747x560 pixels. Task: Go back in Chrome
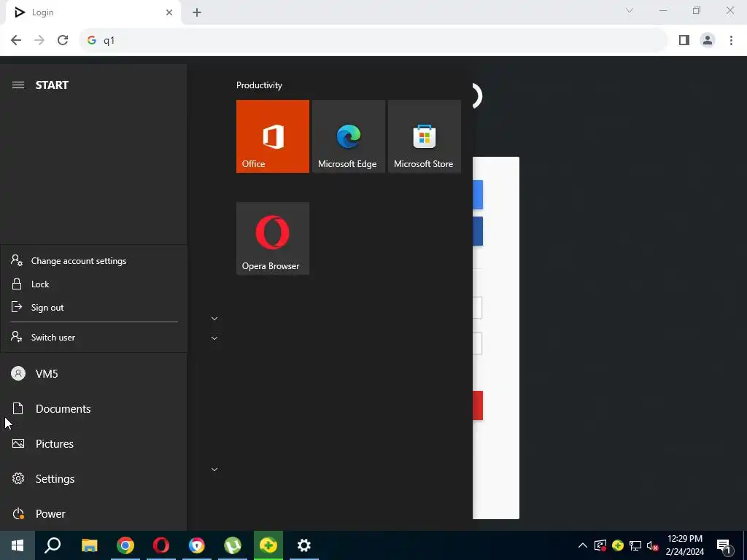pos(16,41)
